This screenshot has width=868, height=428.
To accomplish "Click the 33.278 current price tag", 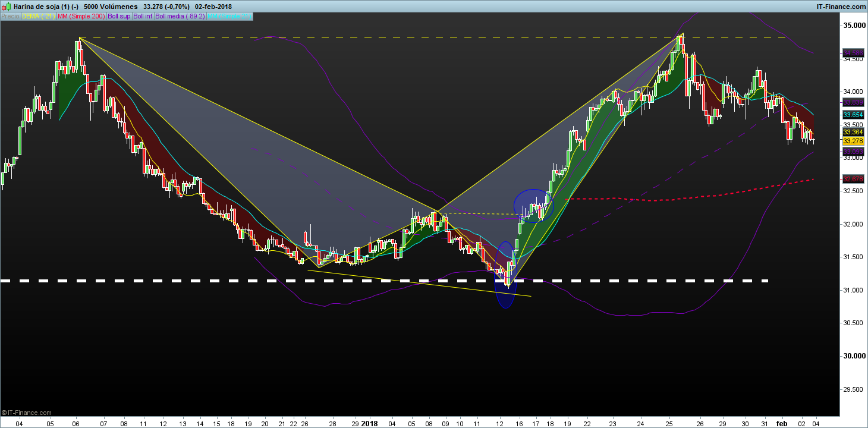I will point(853,141).
